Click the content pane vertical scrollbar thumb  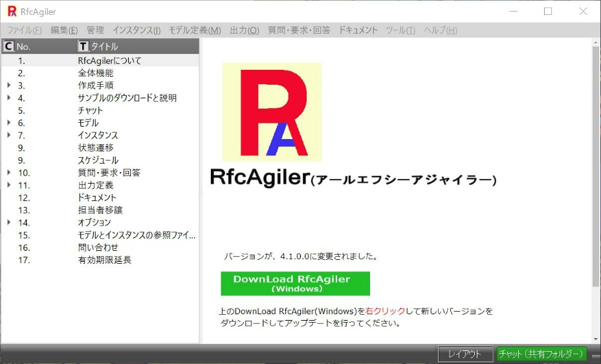(595, 167)
